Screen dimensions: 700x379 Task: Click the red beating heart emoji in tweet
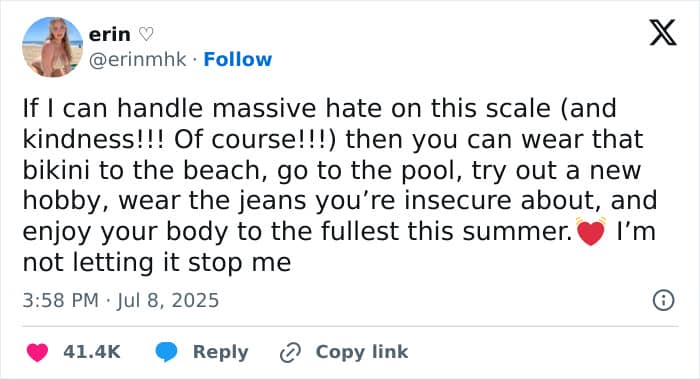coord(591,232)
